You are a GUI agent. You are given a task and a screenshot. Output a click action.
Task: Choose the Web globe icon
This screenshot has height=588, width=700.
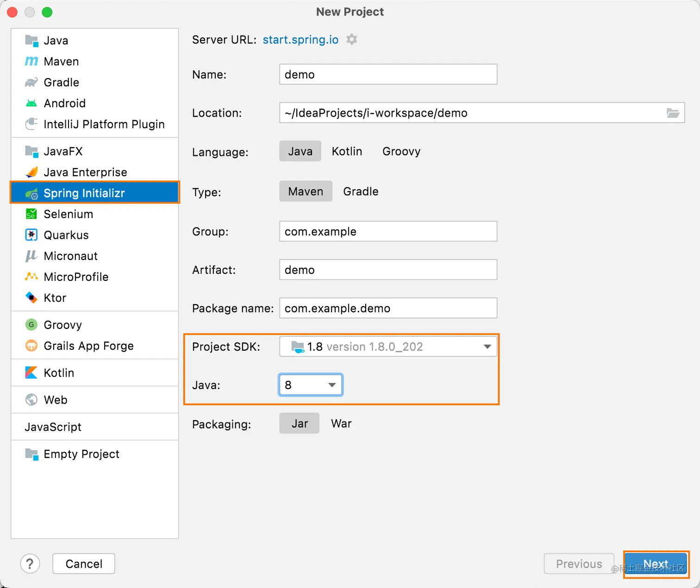click(x=31, y=400)
